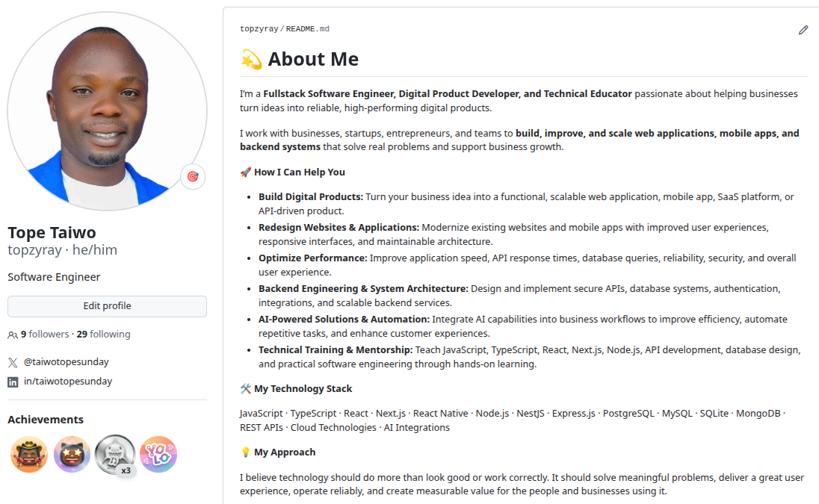
Task: Click the Edit profile button
Action: (x=107, y=306)
